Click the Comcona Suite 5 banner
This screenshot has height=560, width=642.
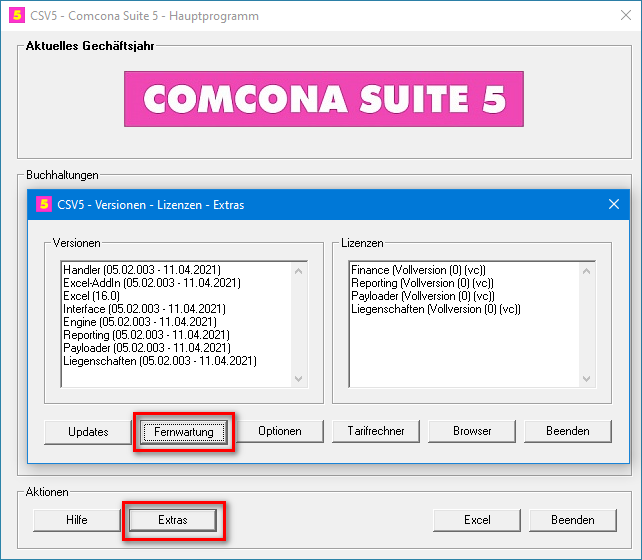[324, 99]
